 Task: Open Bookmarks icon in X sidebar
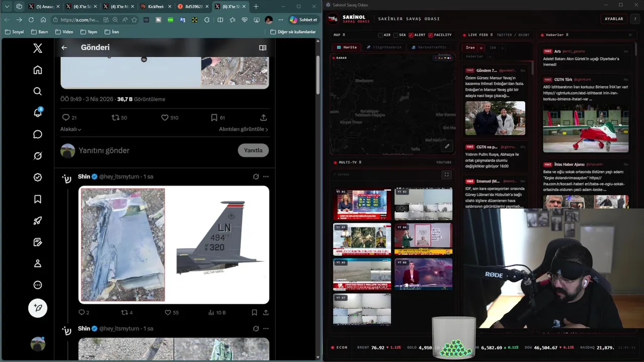(38, 199)
